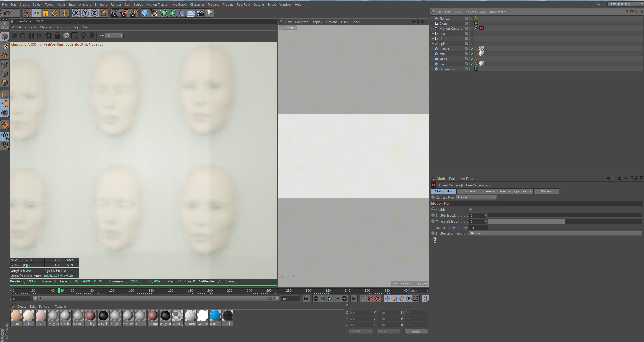Image resolution: width=644 pixels, height=342 pixels.
Task: Enable the Motion Blur checkbox
Action: coord(471,210)
